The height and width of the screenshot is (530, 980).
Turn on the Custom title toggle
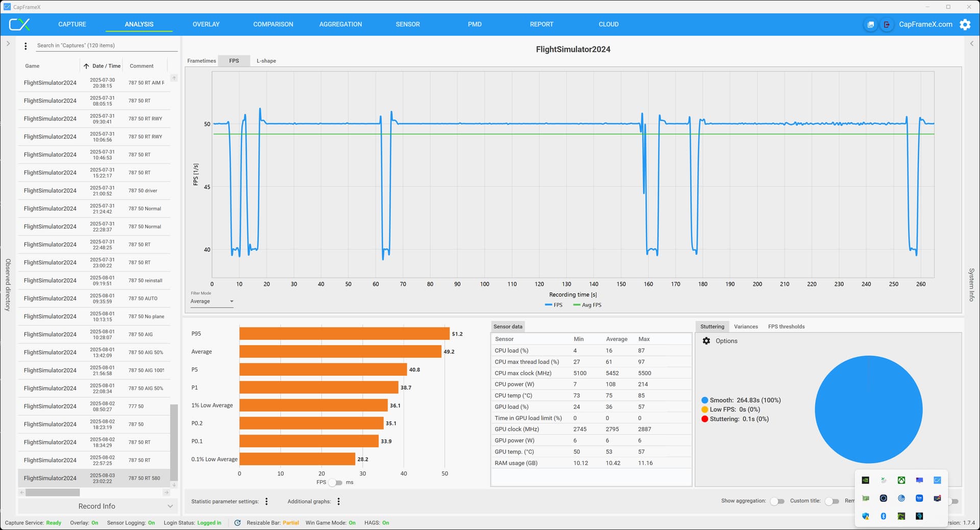click(831, 501)
